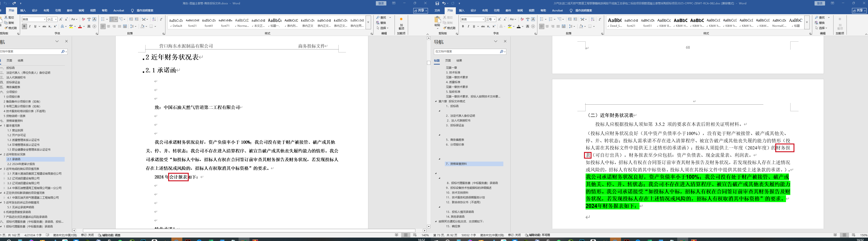Viewport: 868px width, 241px height.
Task: Click multilevel list icon in right window
Action: (559, 19)
